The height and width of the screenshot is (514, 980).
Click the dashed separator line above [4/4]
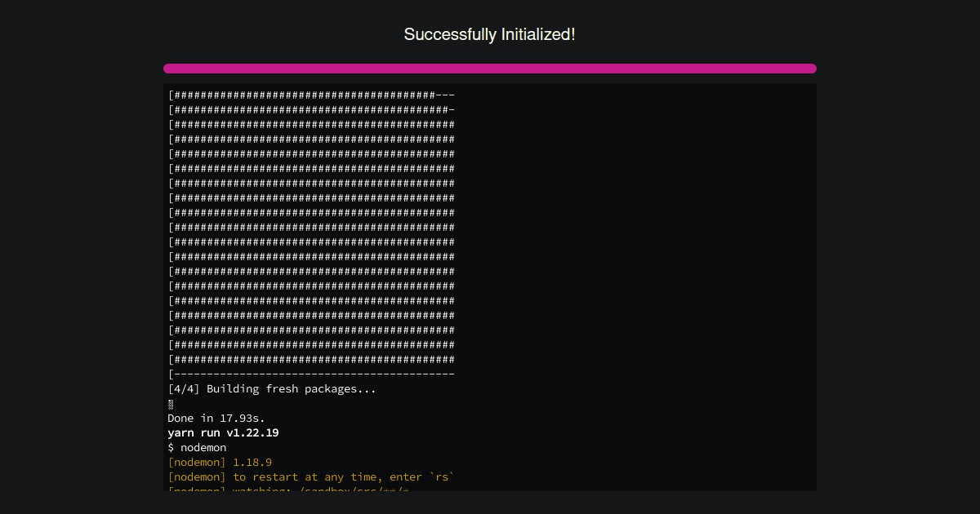click(310, 374)
